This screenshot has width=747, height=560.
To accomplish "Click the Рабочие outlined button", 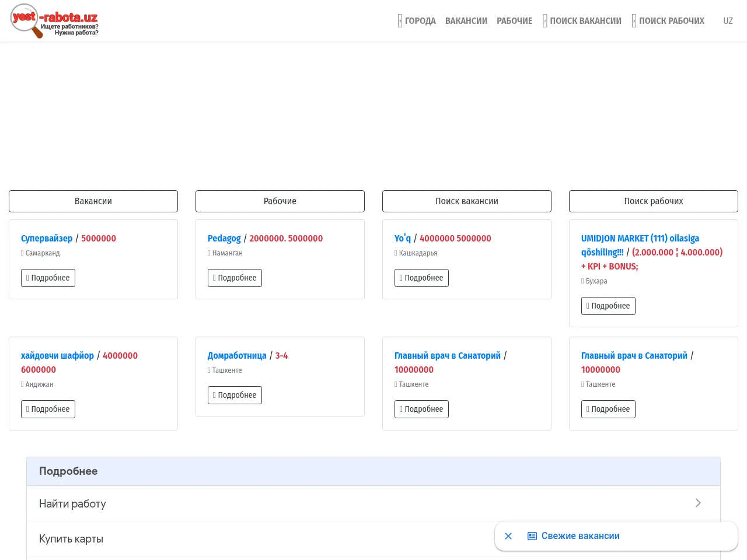I will pos(280,201).
